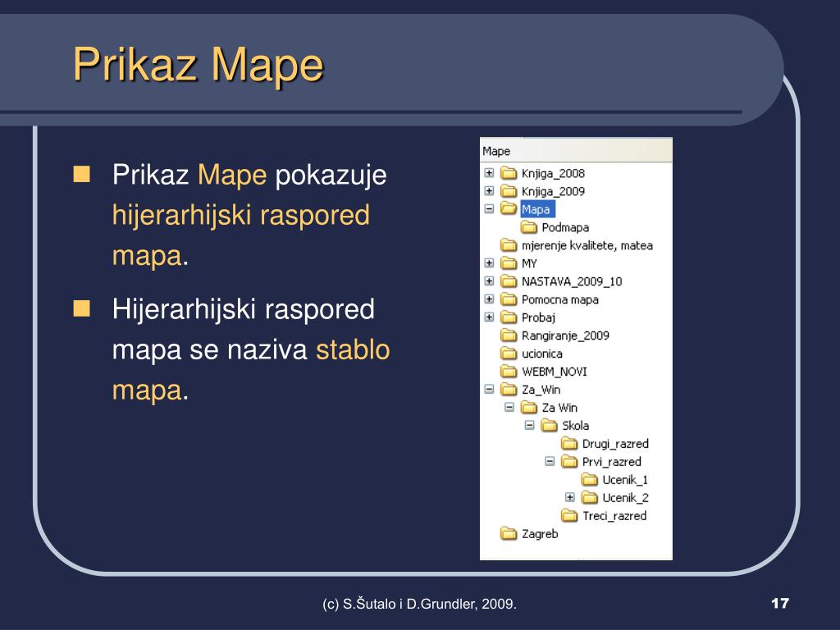
Task: Click the open Mapa folder icon
Action: click(x=509, y=208)
